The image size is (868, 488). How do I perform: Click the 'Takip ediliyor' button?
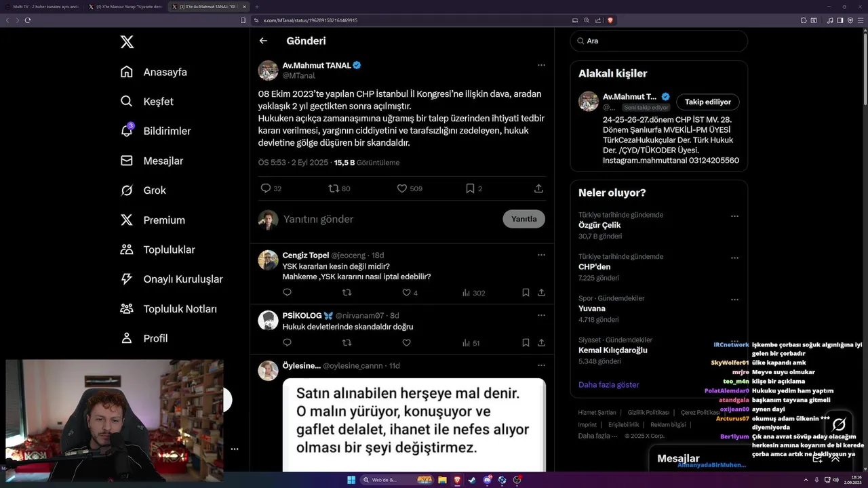708,102
